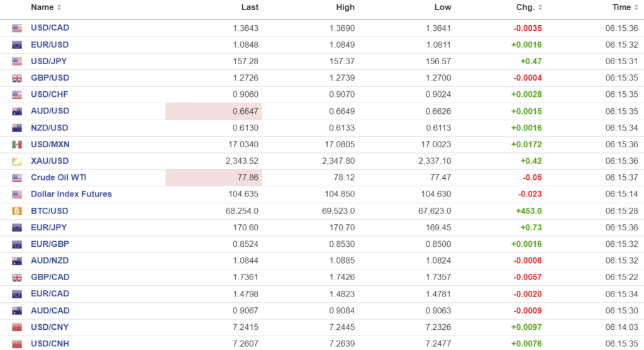Open Dollar Index Futures link

[x=71, y=194]
